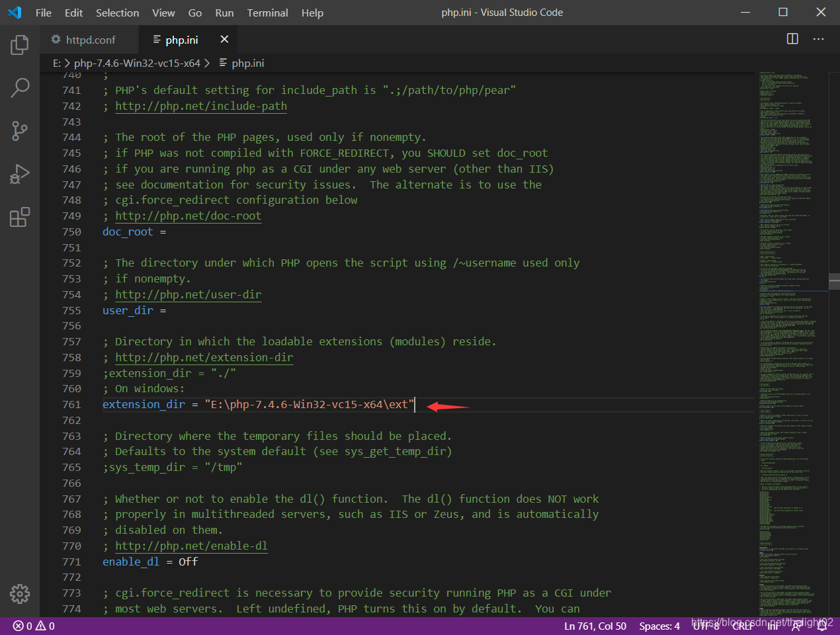The image size is (840, 635).
Task: Open the editor More Actions menu
Action: [x=818, y=39]
